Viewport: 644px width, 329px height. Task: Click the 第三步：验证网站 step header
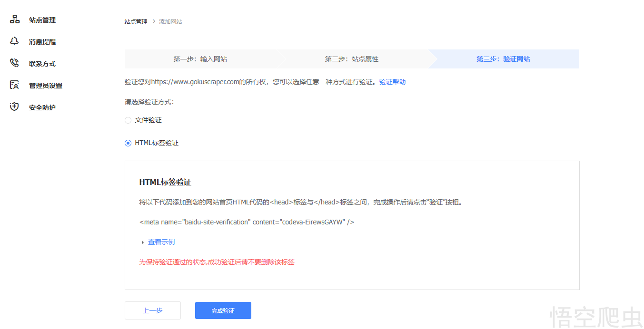pos(504,58)
